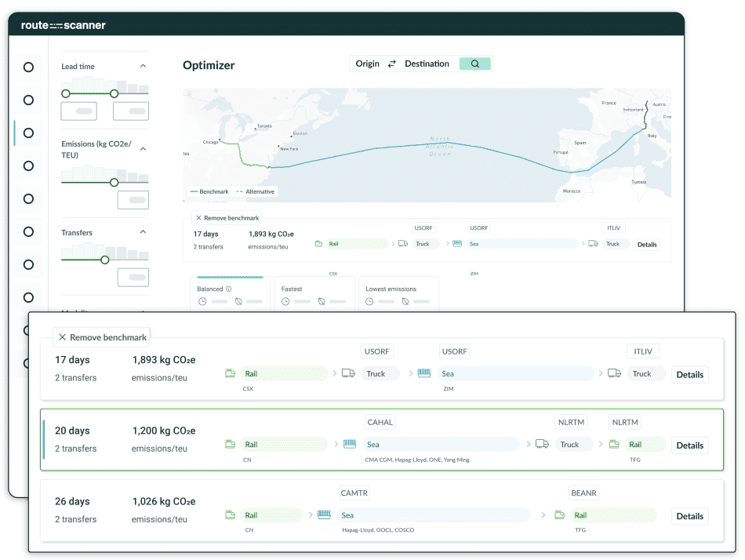Switch to the Fastest tab
The height and width of the screenshot is (560, 745).
pyautogui.click(x=314, y=294)
